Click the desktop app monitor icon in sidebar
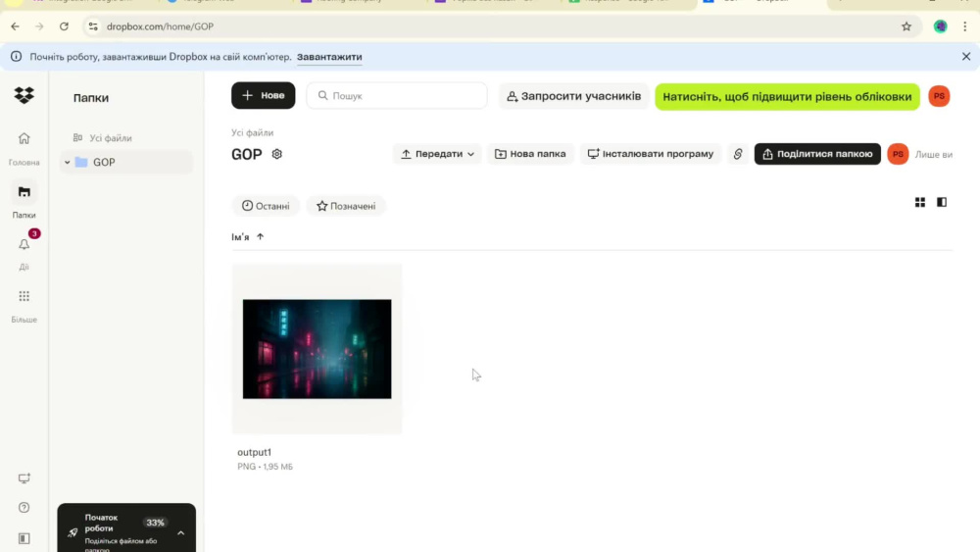Screen dimensions: 980x552 [24, 478]
